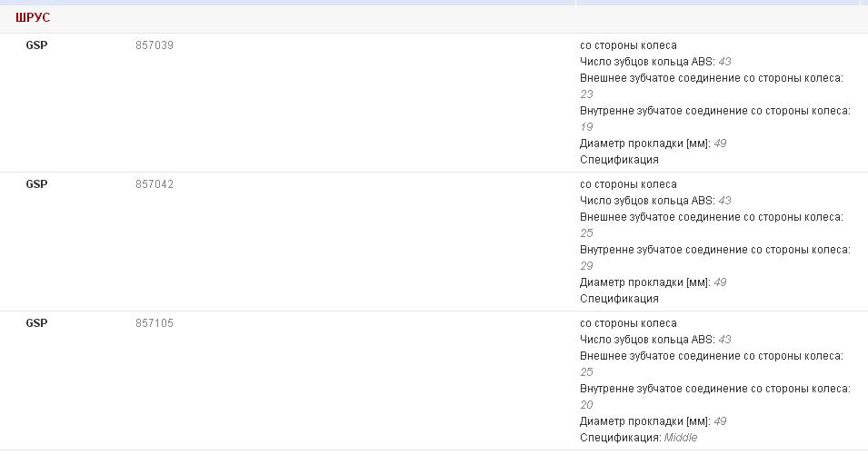Screen dimensions: 868x455
Task: Click inner spline value 19 for part 857039
Action: point(586,127)
